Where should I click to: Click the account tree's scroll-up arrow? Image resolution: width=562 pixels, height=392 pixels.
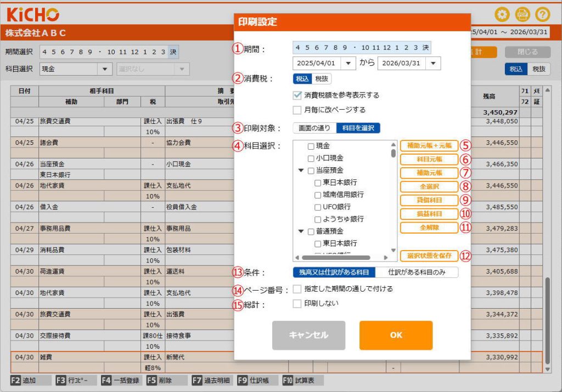click(x=393, y=144)
